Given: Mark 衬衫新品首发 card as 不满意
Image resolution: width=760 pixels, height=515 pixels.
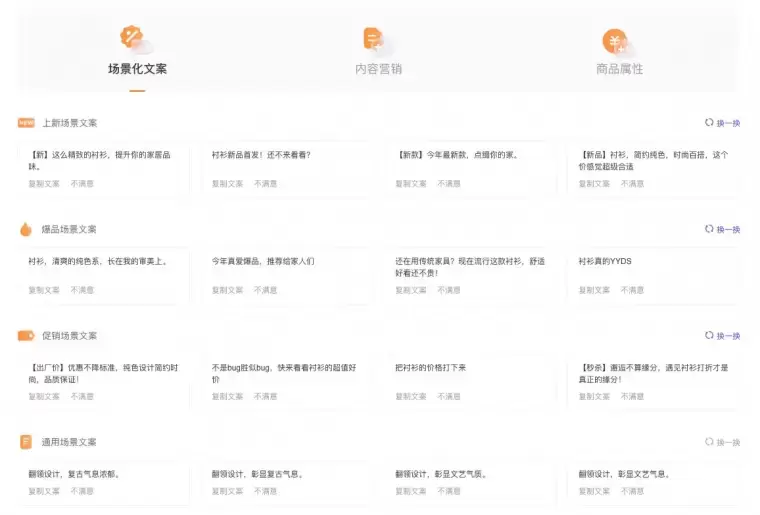Looking at the screenshot, I should 266,184.
